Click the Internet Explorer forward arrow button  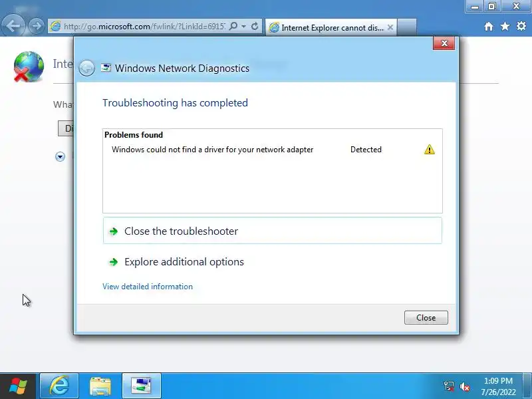tap(37, 26)
